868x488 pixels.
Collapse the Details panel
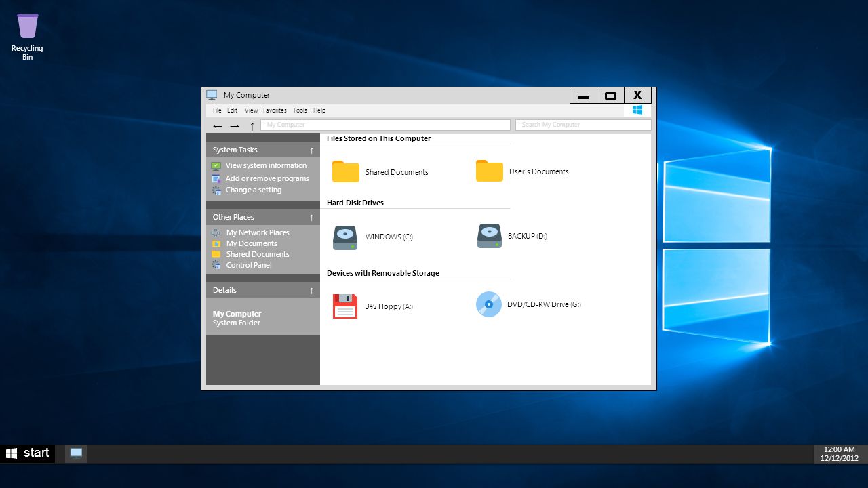(311, 291)
